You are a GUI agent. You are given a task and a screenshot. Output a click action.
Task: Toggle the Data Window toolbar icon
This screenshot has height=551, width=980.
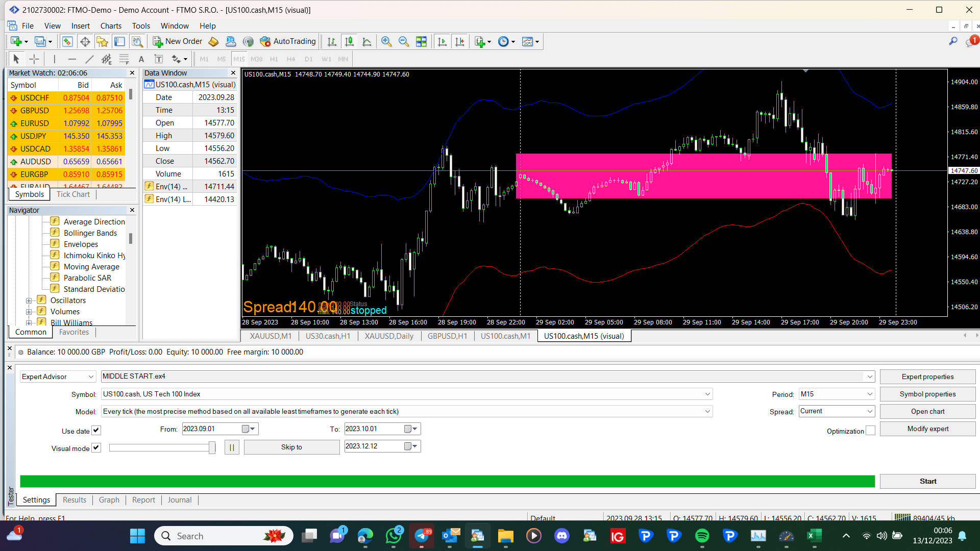point(85,42)
